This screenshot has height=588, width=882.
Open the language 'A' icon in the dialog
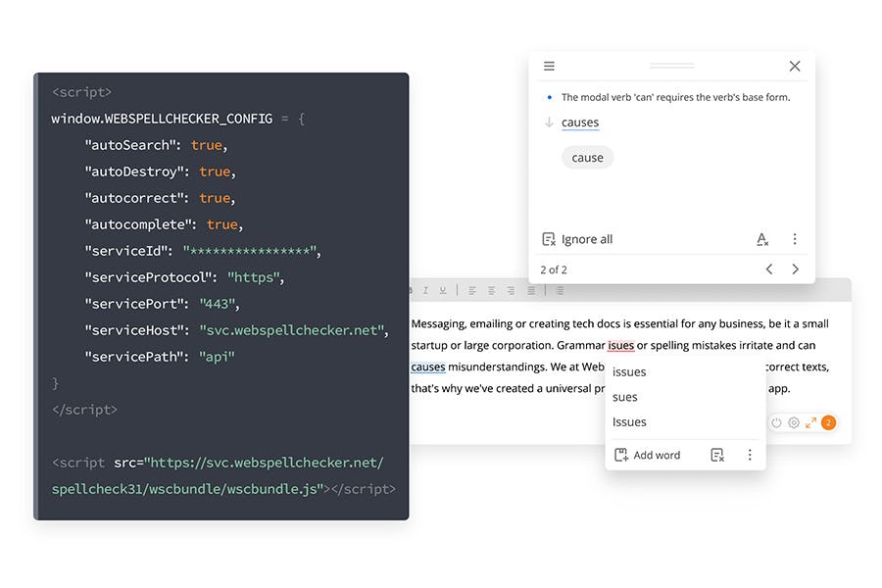click(761, 239)
